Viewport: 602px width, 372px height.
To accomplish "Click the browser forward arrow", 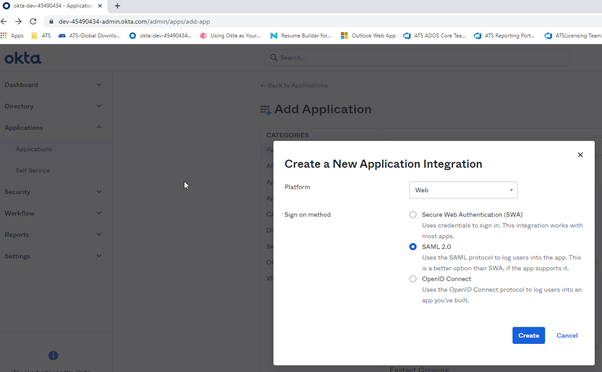I will point(18,21).
